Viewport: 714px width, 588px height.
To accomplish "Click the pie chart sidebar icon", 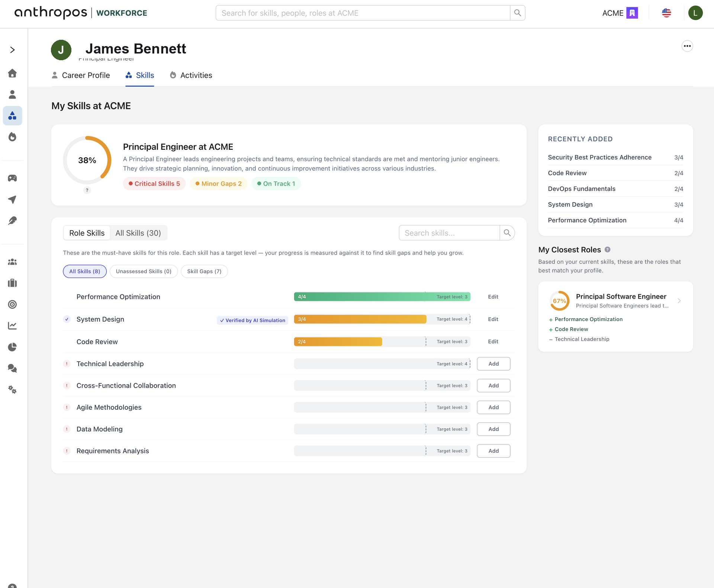I will [x=12, y=347].
